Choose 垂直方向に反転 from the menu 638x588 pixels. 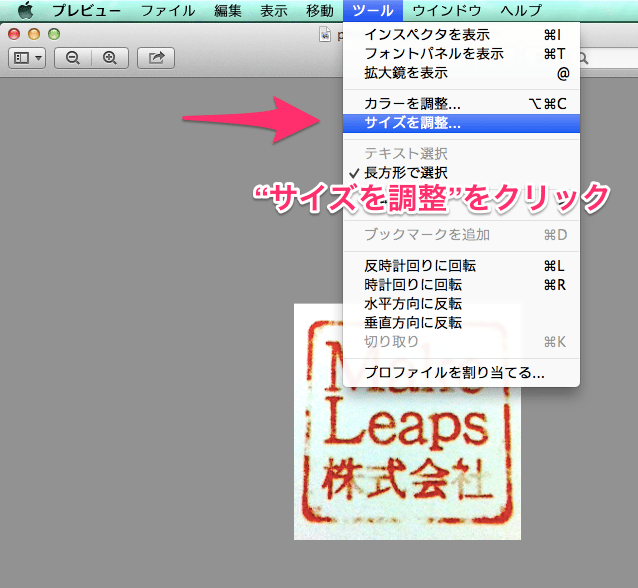(461, 323)
